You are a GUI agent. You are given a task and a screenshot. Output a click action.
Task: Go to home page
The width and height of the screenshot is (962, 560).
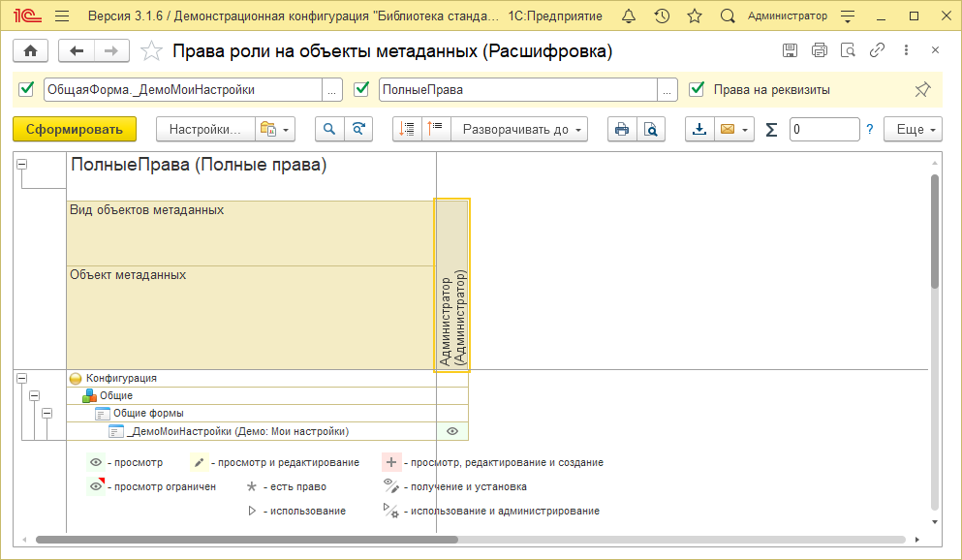(x=30, y=51)
